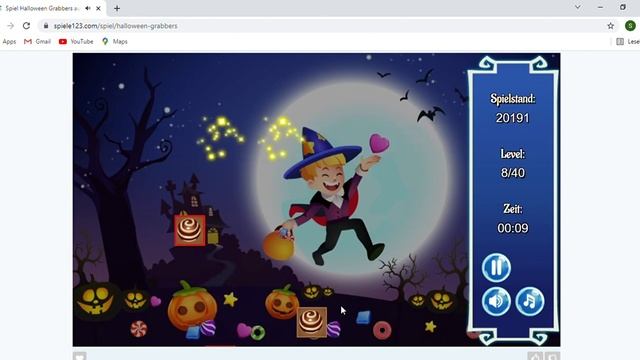Image resolution: width=640 pixels, height=360 pixels.
Task: Click the red-white peppermint candy
Action: [139, 329]
